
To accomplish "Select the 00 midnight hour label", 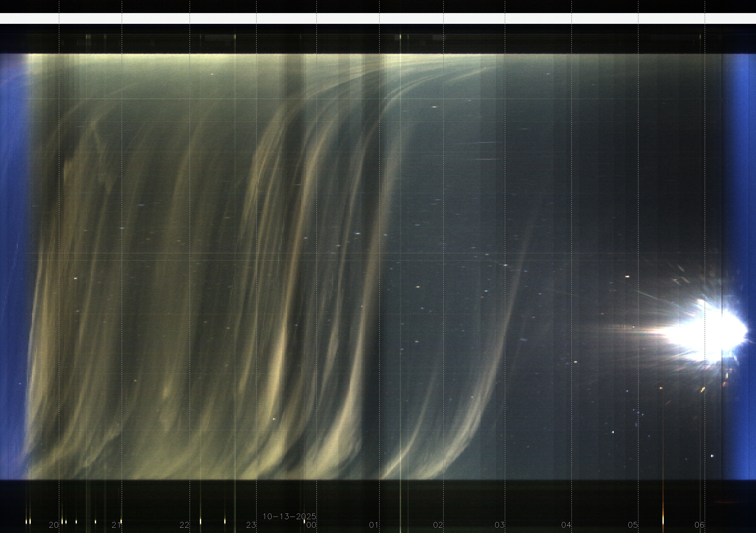I will click(311, 525).
